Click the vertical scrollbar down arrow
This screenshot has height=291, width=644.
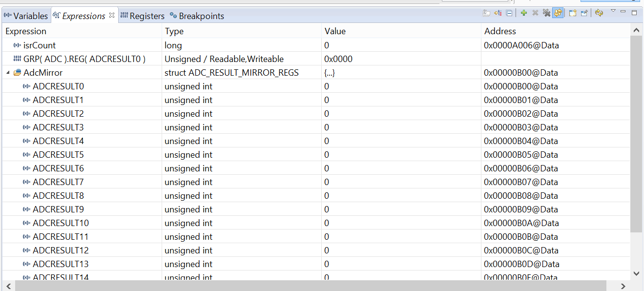(636, 273)
